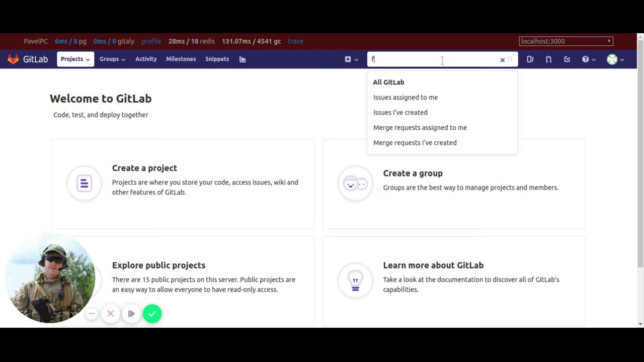The width and height of the screenshot is (644, 362).
Task: Click the lightbulb Learn more icon
Action: (x=355, y=281)
